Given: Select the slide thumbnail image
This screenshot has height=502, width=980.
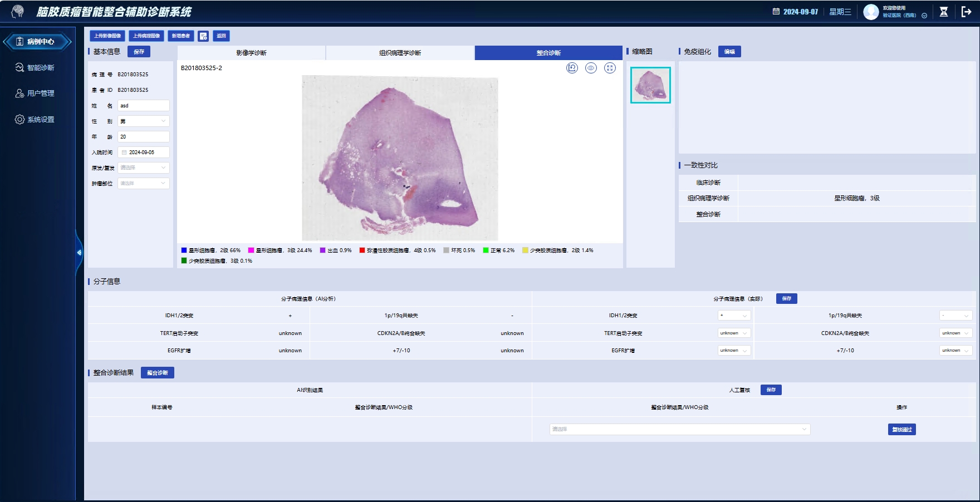Looking at the screenshot, I should pyautogui.click(x=650, y=85).
